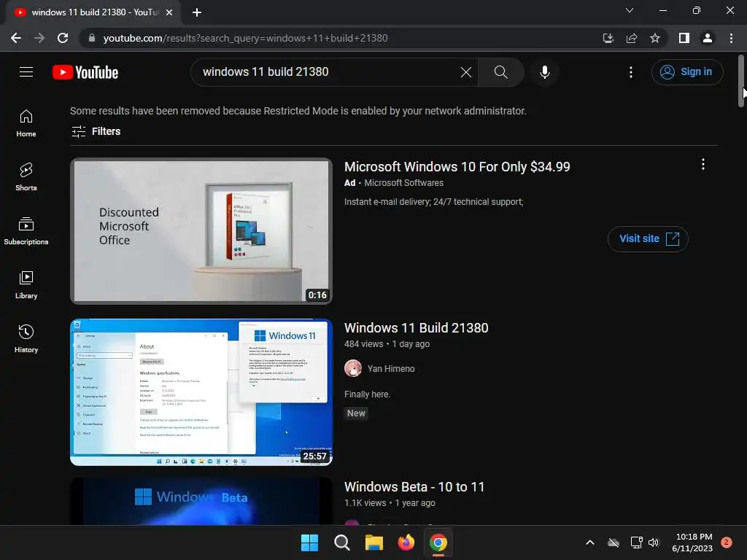Viewport: 747px width, 560px height.
Task: Open the Home sidebar item
Action: (26, 122)
